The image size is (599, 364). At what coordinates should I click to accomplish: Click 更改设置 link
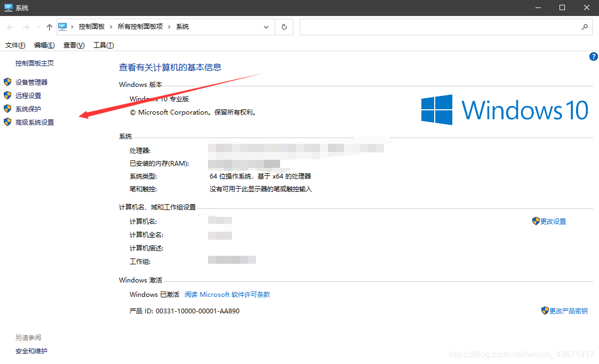click(x=553, y=222)
